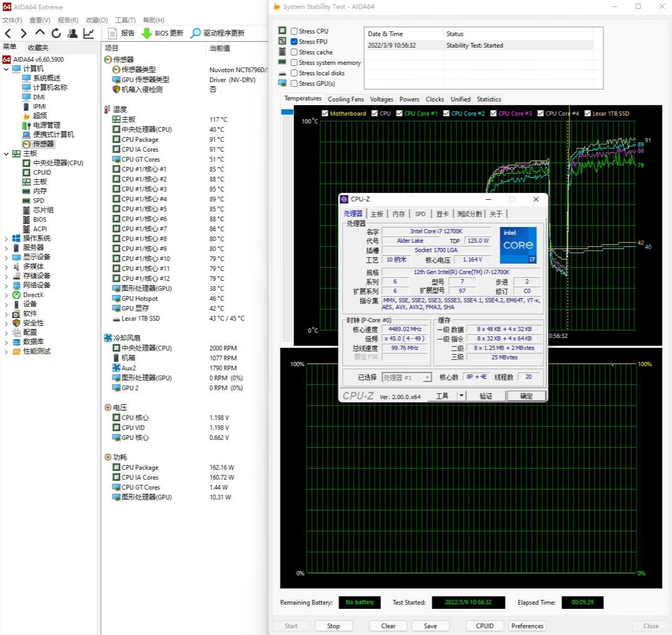Viewport: 672px width, 635px height.
Task: Collapse the 主板 tree node
Action: pos(6,153)
